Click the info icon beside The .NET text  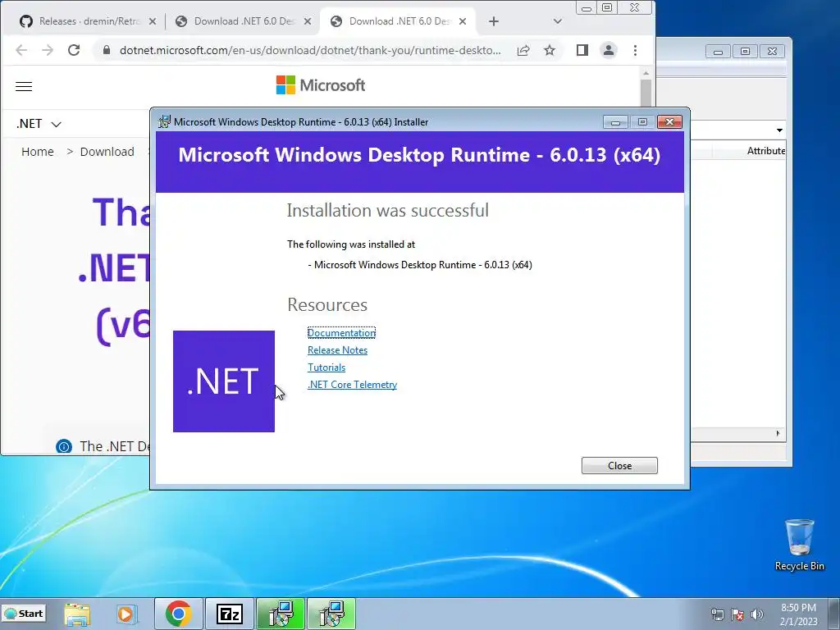tap(64, 446)
